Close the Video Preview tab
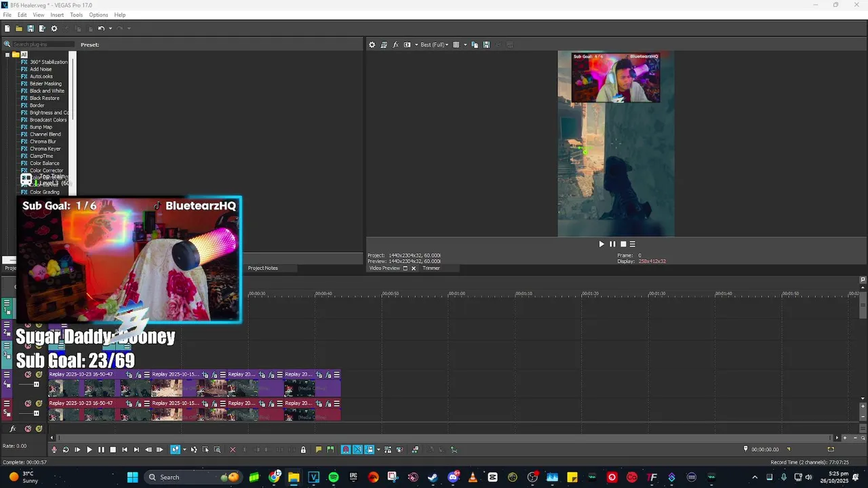The width and height of the screenshot is (868, 488). 414,268
